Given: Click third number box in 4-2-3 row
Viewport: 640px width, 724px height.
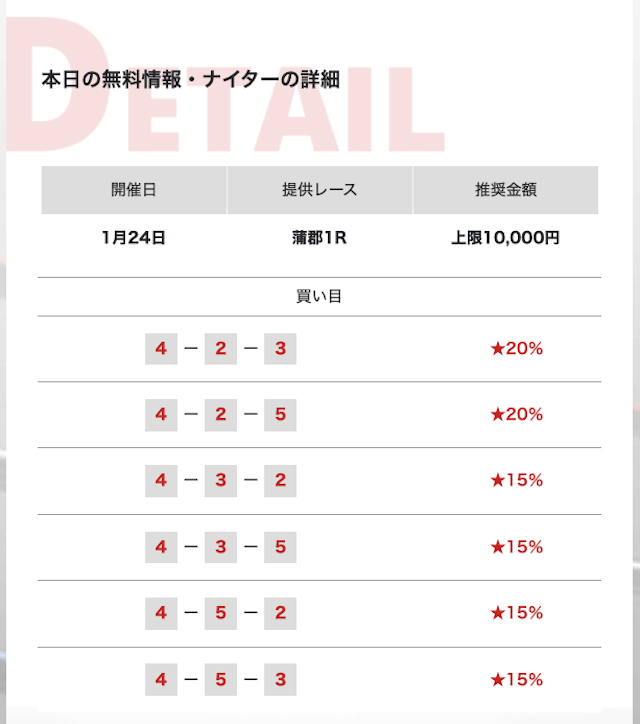Looking at the screenshot, I should 280,349.
